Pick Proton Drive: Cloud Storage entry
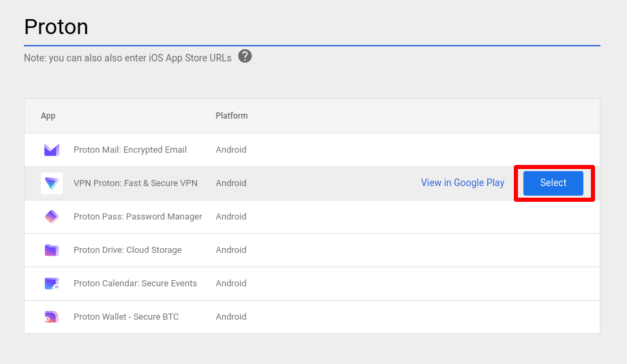This screenshot has height=364, width=627. click(x=127, y=250)
